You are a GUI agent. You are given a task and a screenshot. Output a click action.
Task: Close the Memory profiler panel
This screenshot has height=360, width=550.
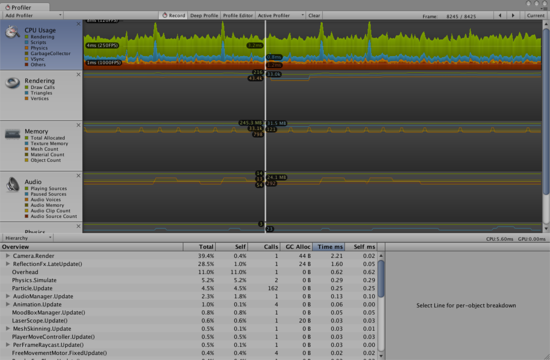click(78, 125)
